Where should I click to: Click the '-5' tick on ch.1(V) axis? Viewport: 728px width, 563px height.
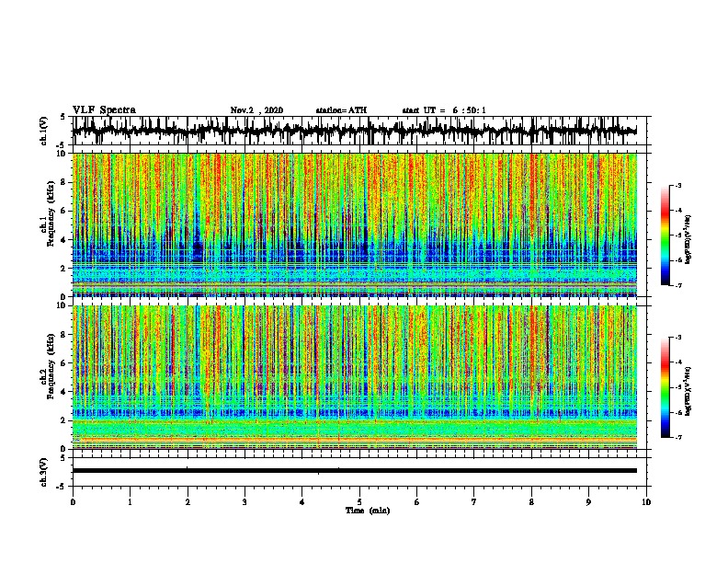tap(62, 145)
